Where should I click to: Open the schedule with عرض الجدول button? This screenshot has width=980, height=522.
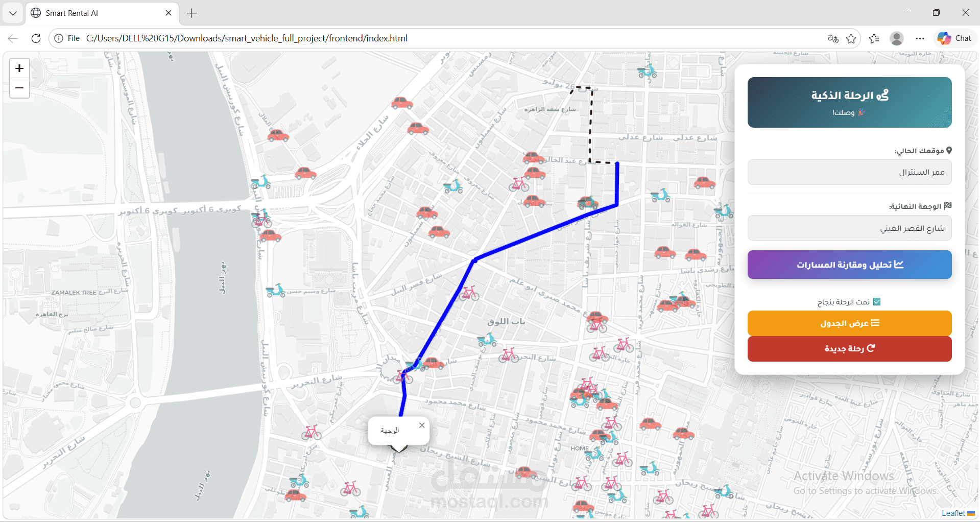coord(849,323)
